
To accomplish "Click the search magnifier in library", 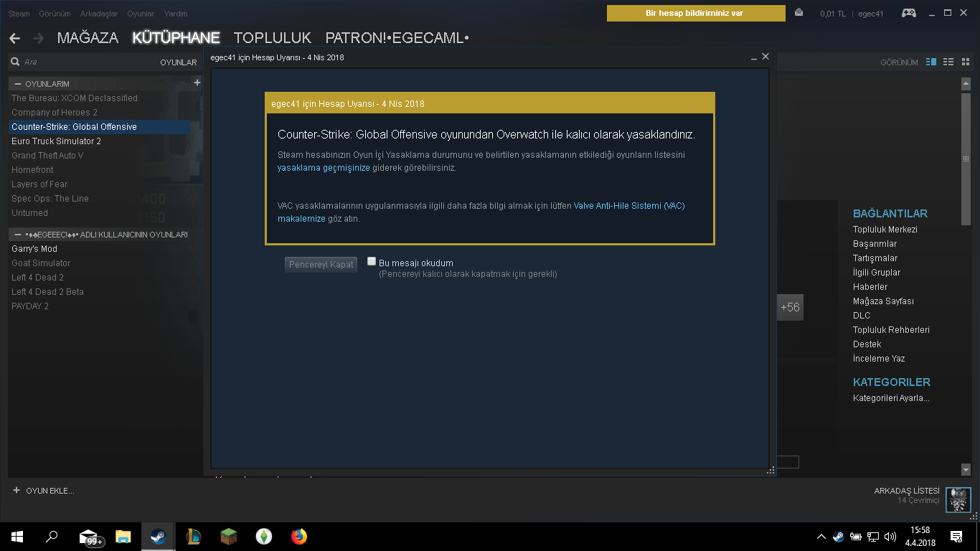I will (15, 62).
